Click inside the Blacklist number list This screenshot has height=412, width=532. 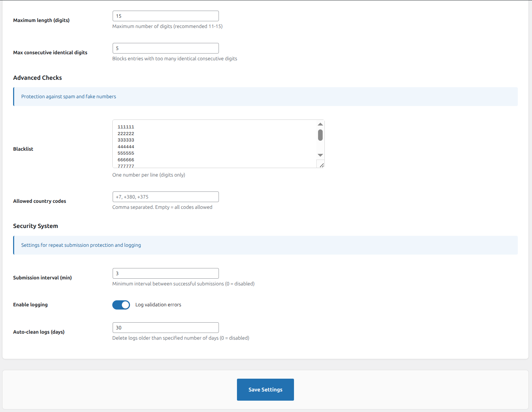click(213, 144)
